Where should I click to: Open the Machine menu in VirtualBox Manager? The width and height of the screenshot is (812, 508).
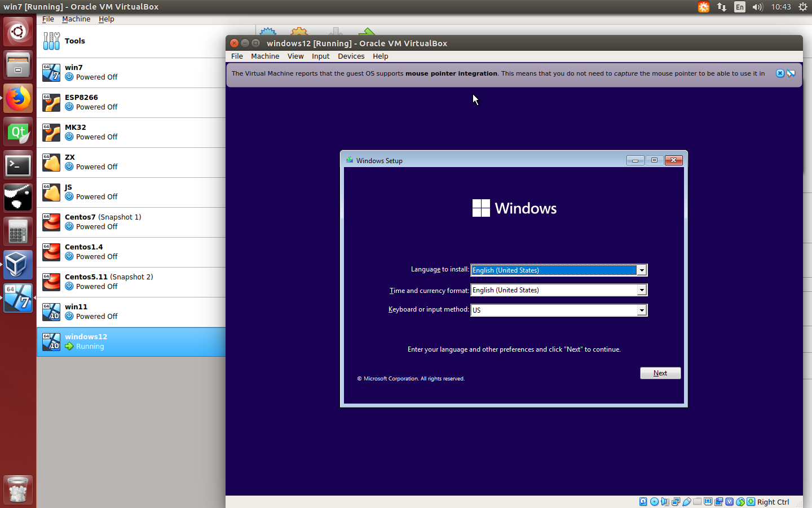pyautogui.click(x=76, y=19)
